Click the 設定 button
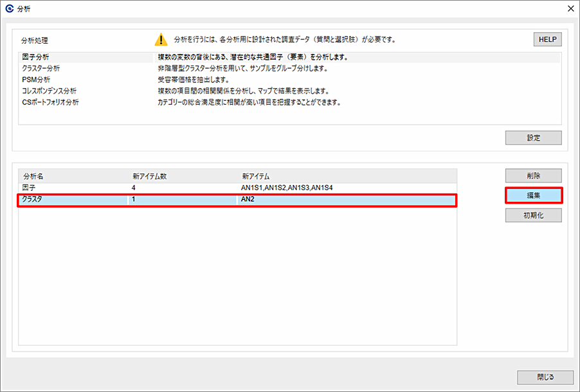The width and height of the screenshot is (580, 392). 534,138
